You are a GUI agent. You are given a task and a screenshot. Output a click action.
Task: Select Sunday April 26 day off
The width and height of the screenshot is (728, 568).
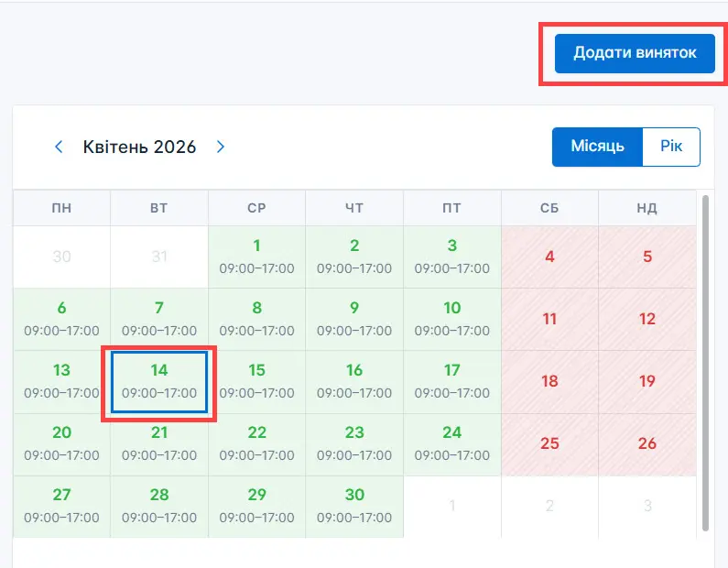[x=647, y=443]
